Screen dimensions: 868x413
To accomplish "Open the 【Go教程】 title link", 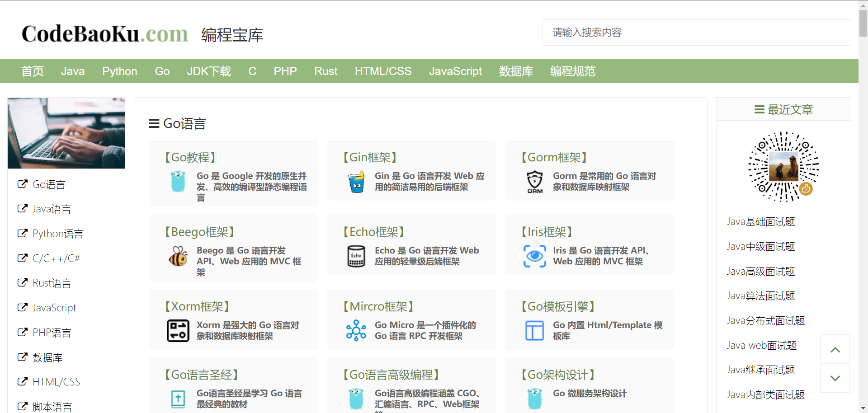I will [190, 157].
